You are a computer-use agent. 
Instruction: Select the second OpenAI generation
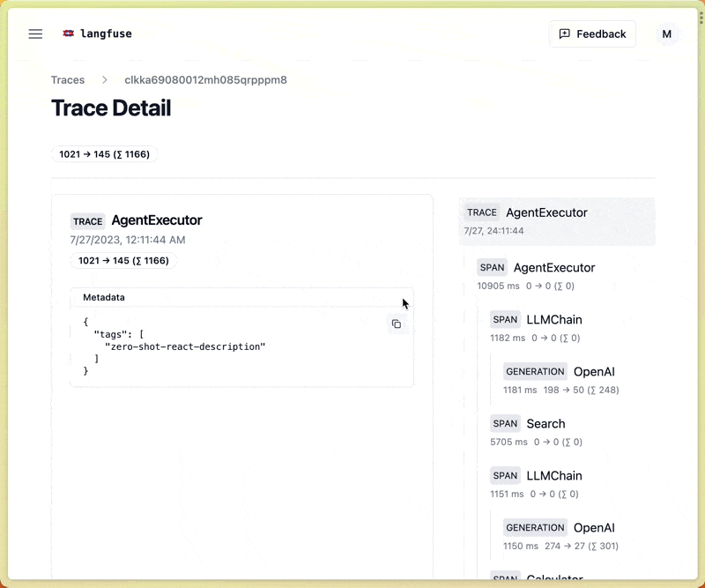tap(594, 527)
